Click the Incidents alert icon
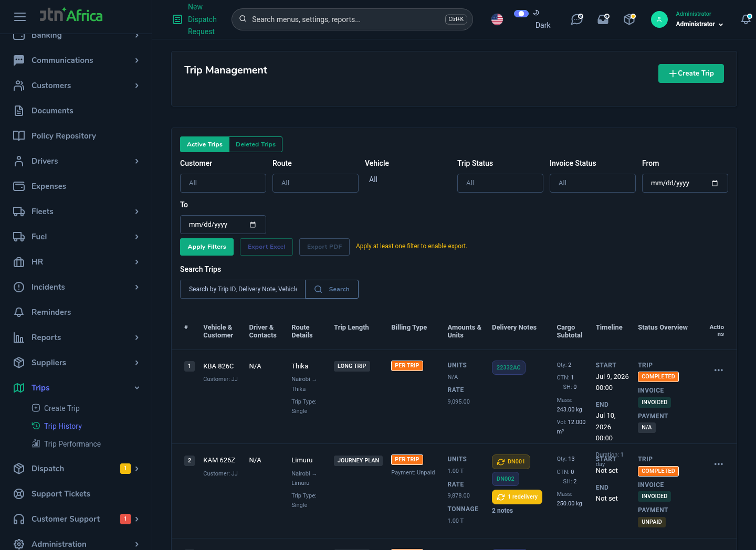The width and height of the screenshot is (756, 550). tap(19, 287)
